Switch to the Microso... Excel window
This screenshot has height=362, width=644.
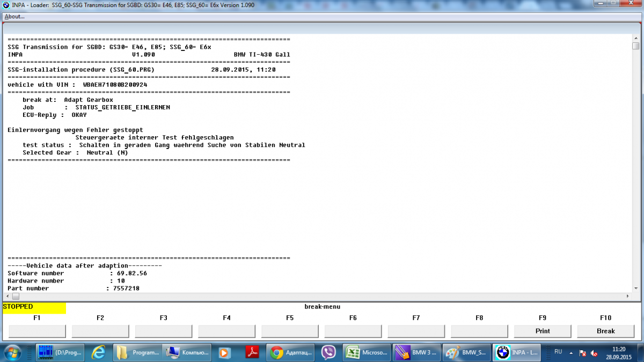tap(367, 352)
